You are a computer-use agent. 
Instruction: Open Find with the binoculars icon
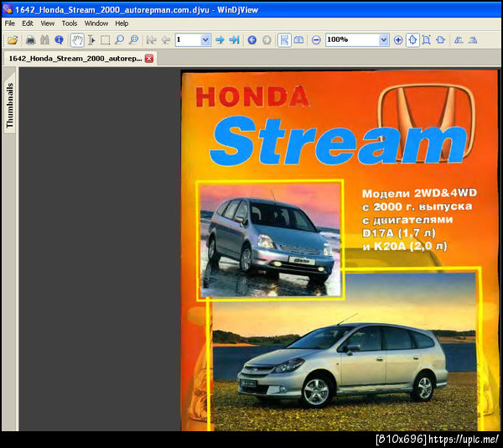[44, 40]
